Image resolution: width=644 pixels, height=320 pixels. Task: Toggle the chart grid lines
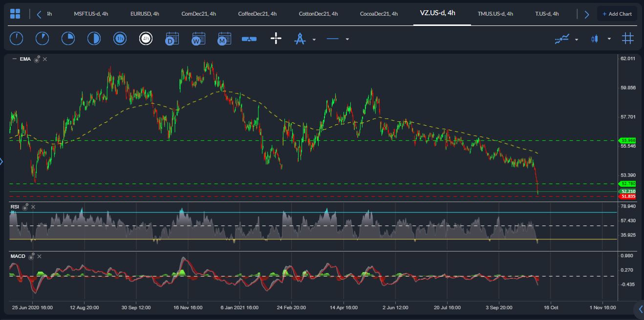coord(627,38)
